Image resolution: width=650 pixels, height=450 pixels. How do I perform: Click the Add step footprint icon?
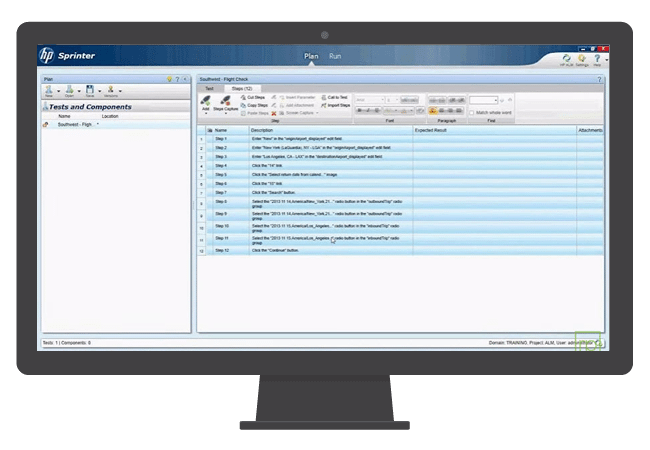(206, 101)
